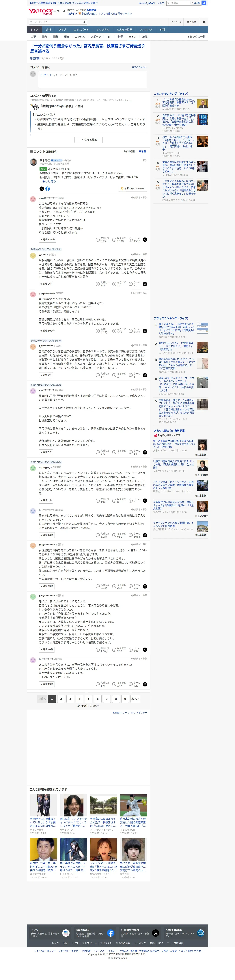Share the awd comment on X
Image resolution: width=235 pixels, height=980 pixels.
pyautogui.click(x=145, y=240)
